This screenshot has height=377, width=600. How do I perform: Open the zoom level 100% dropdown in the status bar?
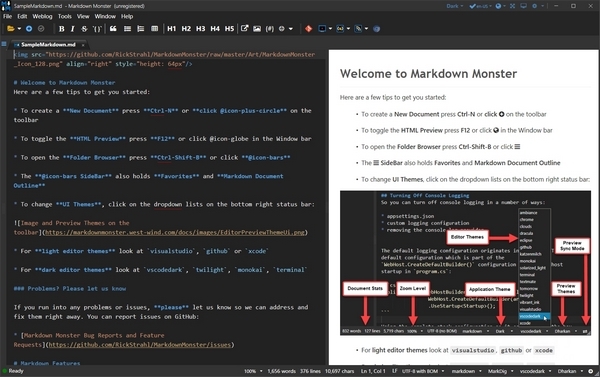click(x=253, y=371)
